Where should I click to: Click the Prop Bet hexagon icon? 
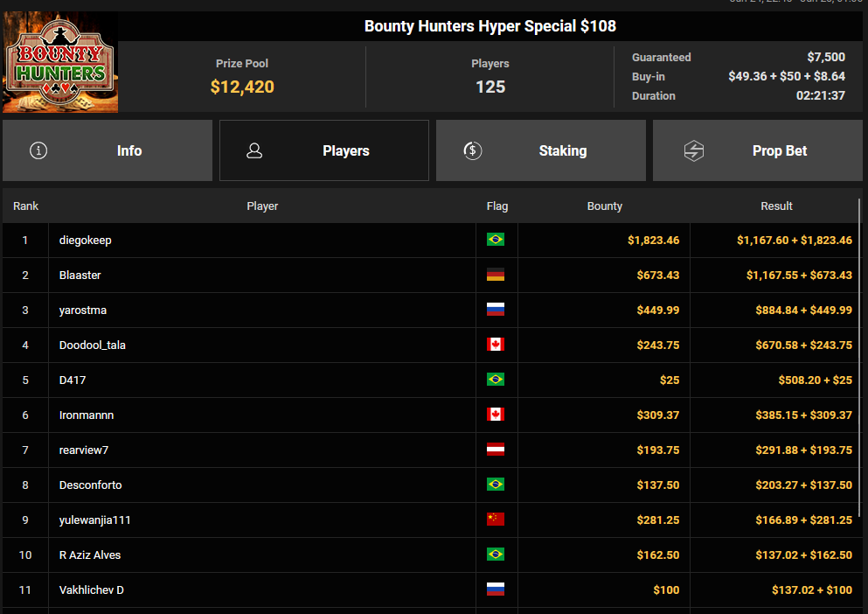(694, 150)
